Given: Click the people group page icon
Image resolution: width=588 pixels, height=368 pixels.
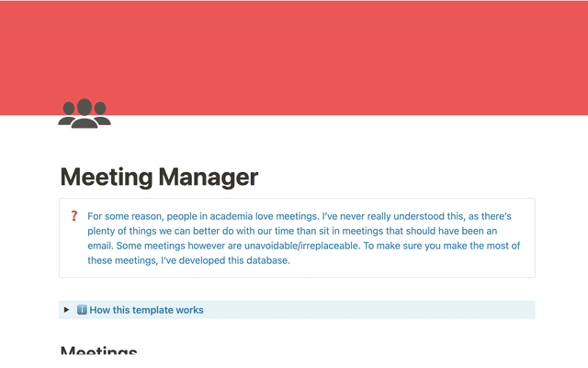Looking at the screenshot, I should click(x=84, y=112).
